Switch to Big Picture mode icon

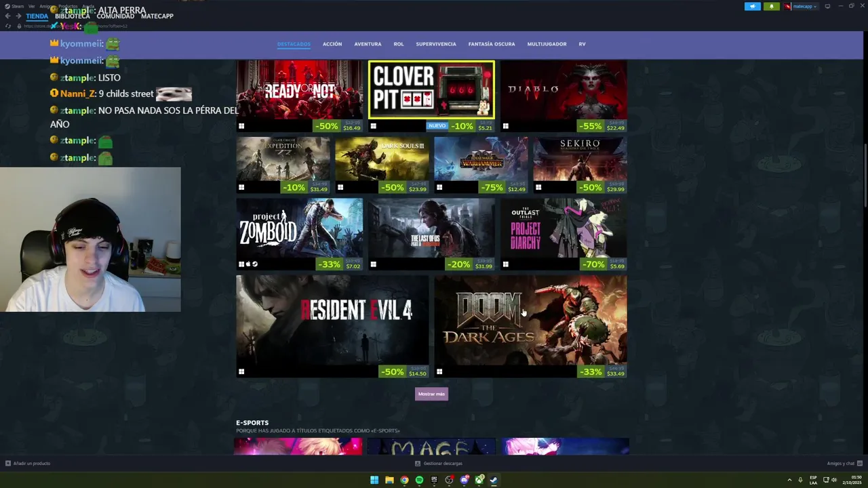point(827,6)
